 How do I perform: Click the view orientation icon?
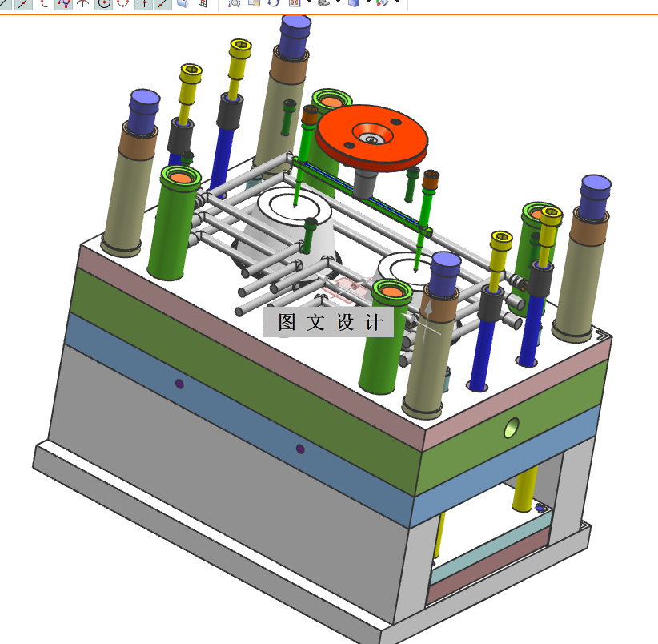323,3
